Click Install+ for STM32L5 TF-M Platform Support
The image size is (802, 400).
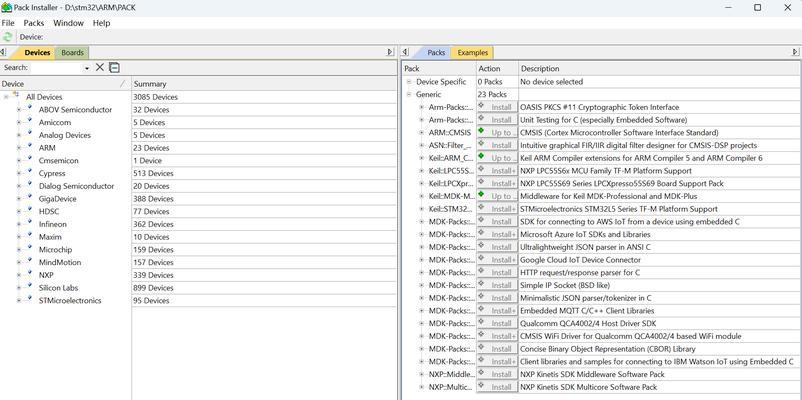497,209
